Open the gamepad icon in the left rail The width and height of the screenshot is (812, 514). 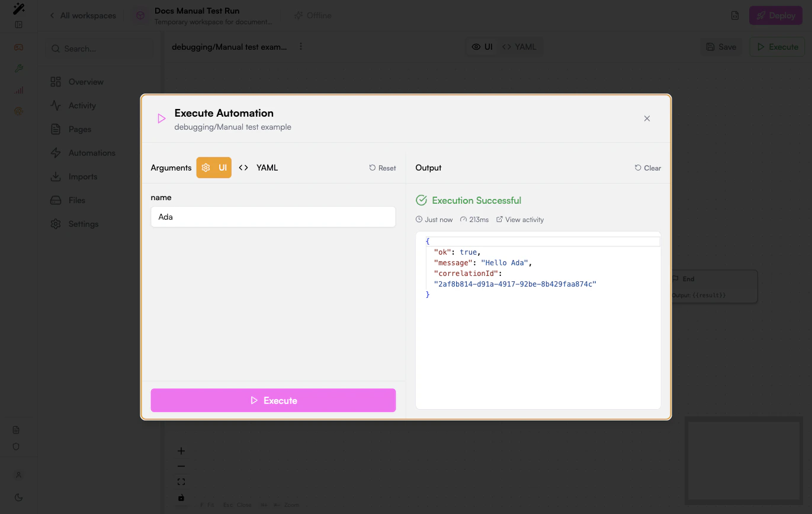point(18,47)
